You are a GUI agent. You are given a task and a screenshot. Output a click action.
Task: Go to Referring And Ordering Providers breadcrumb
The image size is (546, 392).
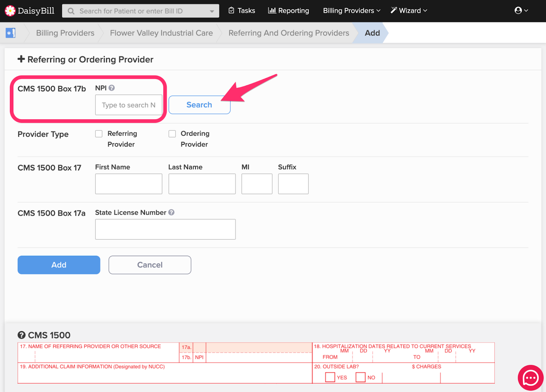[289, 33]
